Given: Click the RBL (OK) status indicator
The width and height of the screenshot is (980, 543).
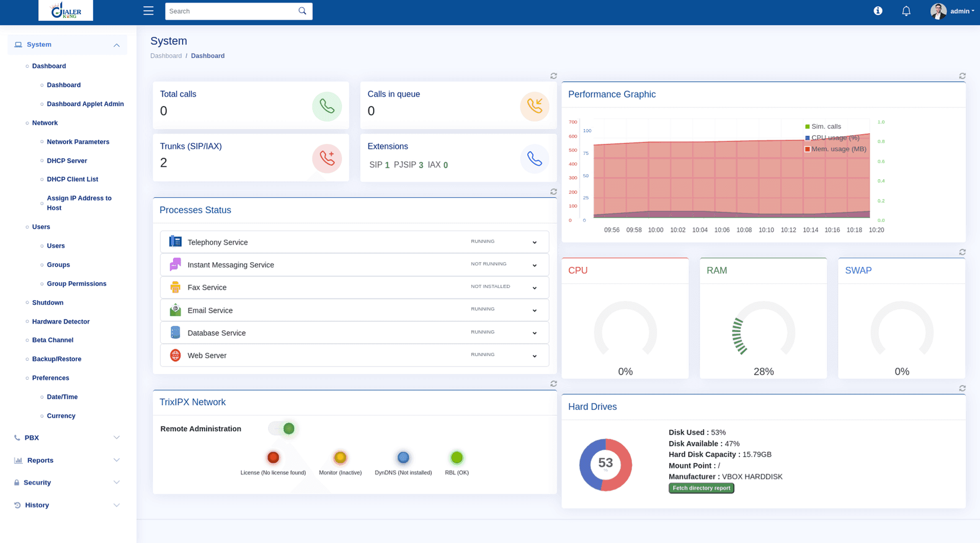Looking at the screenshot, I should [x=456, y=457].
